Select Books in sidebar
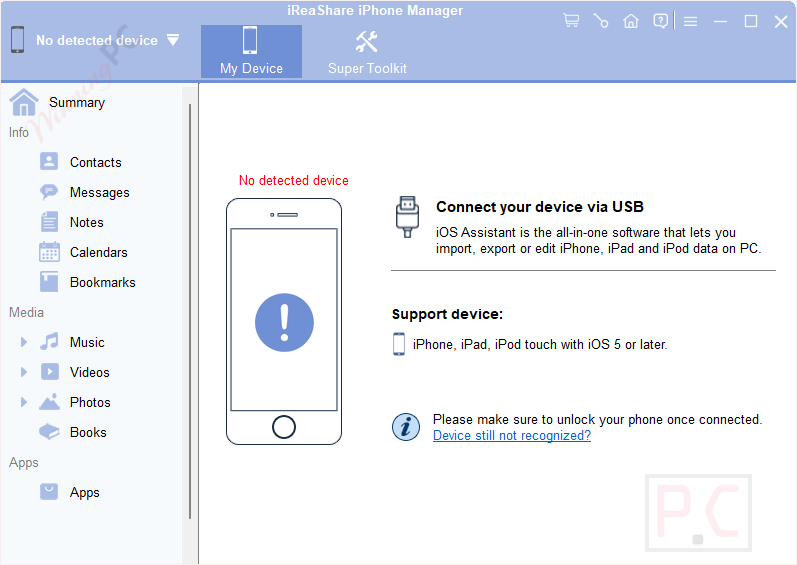This screenshot has width=797, height=565. (88, 432)
